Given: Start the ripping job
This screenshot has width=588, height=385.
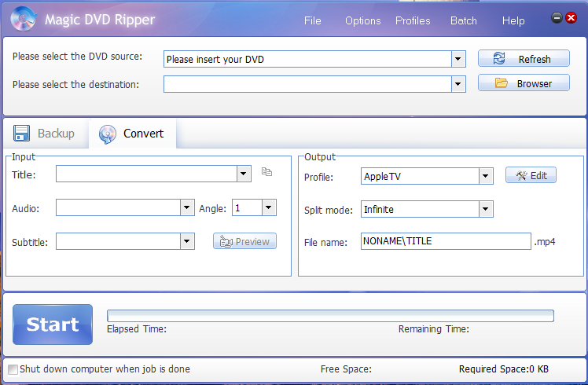Looking at the screenshot, I should point(53,324).
